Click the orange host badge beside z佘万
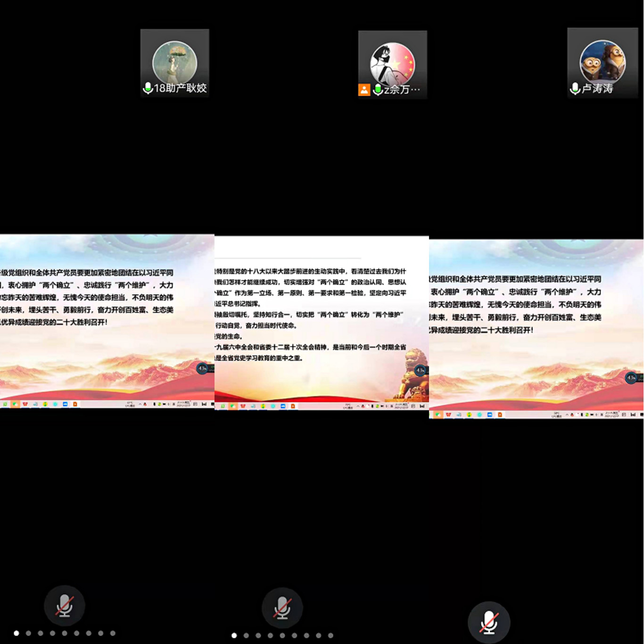644x644 pixels. (x=364, y=90)
